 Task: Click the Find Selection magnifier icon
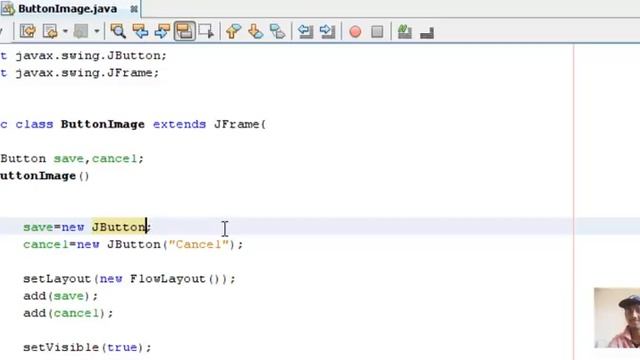click(118, 31)
